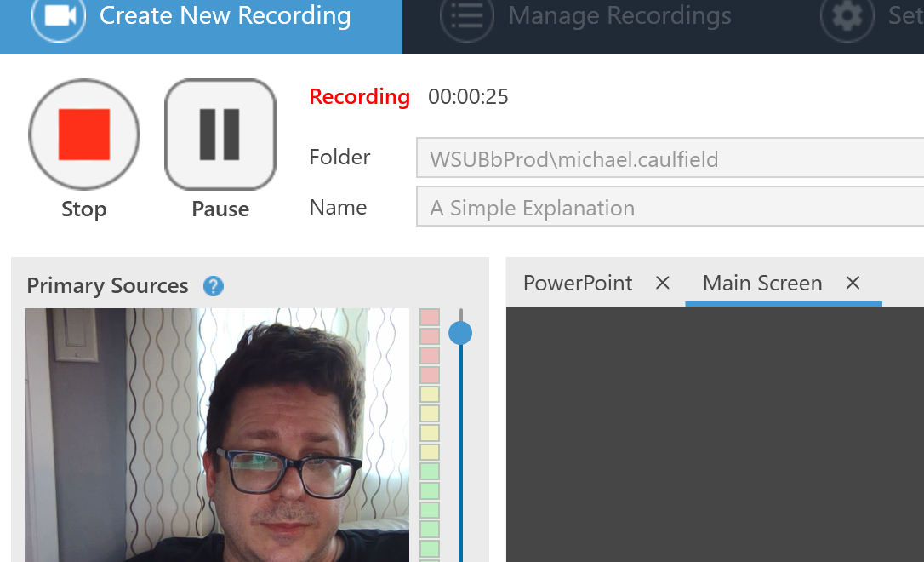Image resolution: width=924 pixels, height=562 pixels.
Task: Open Settings via the gear icon
Action: coord(846,17)
